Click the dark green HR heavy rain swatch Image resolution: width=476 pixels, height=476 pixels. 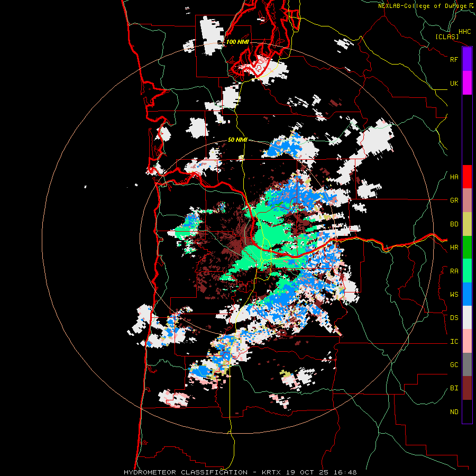[467, 248]
